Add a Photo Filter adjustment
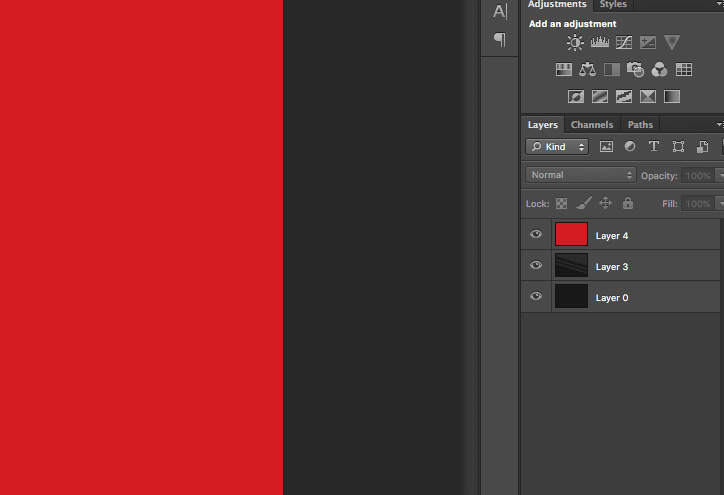The height and width of the screenshot is (495, 724). point(636,70)
